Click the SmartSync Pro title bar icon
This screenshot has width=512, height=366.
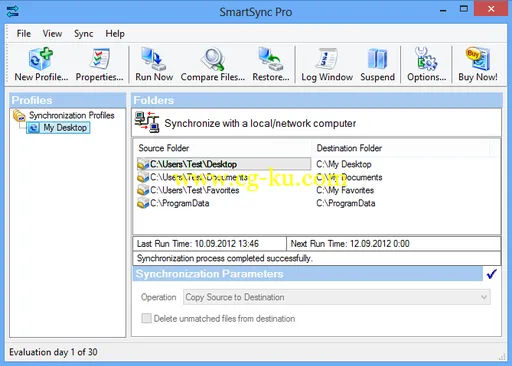click(x=13, y=11)
